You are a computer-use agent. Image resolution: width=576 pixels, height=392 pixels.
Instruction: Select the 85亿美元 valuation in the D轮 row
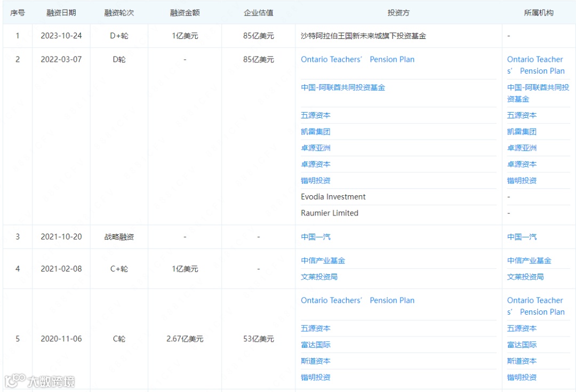[x=259, y=59]
